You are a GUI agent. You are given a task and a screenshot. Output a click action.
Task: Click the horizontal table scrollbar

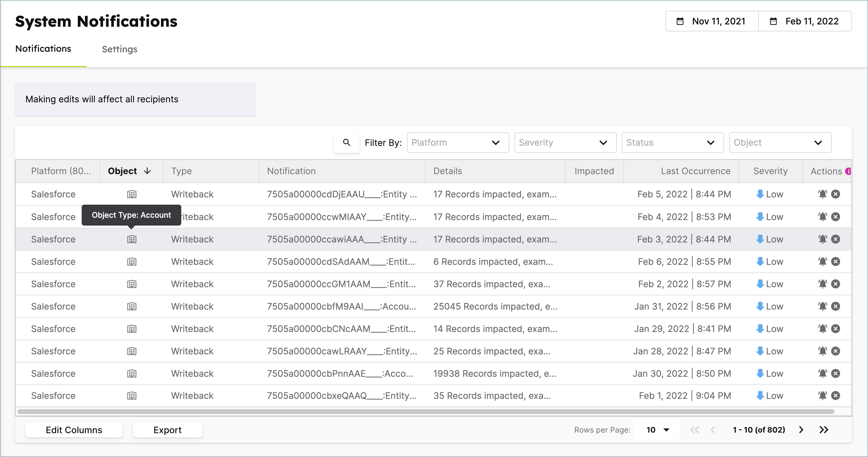click(426, 411)
